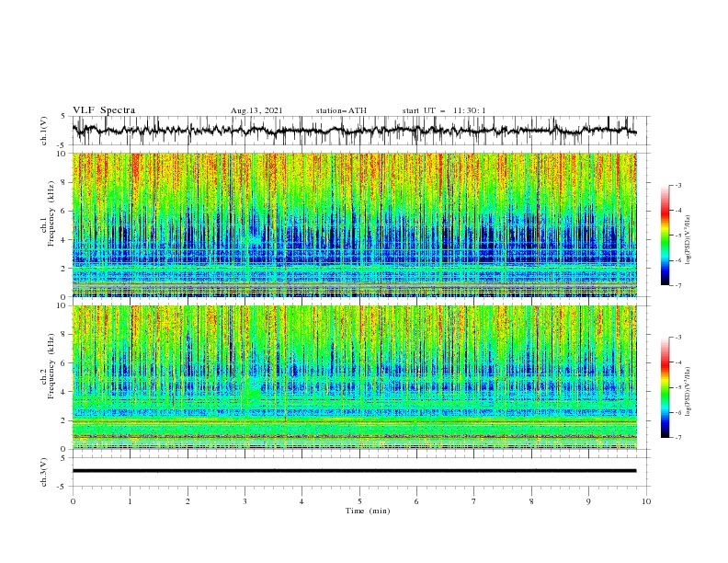This screenshot has width=728, height=563.
Task: Click the '-7' tick on ch.2 colorbar
Action: pos(677,438)
